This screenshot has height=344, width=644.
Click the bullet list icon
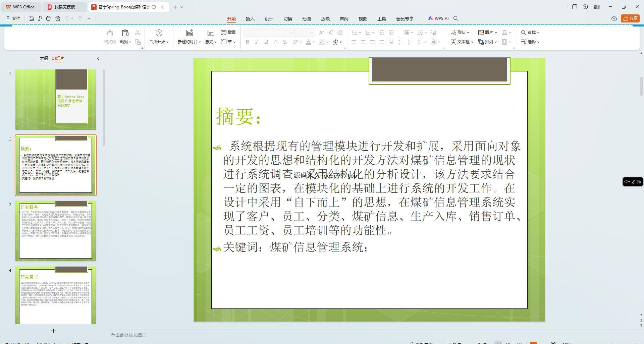[x=355, y=33]
